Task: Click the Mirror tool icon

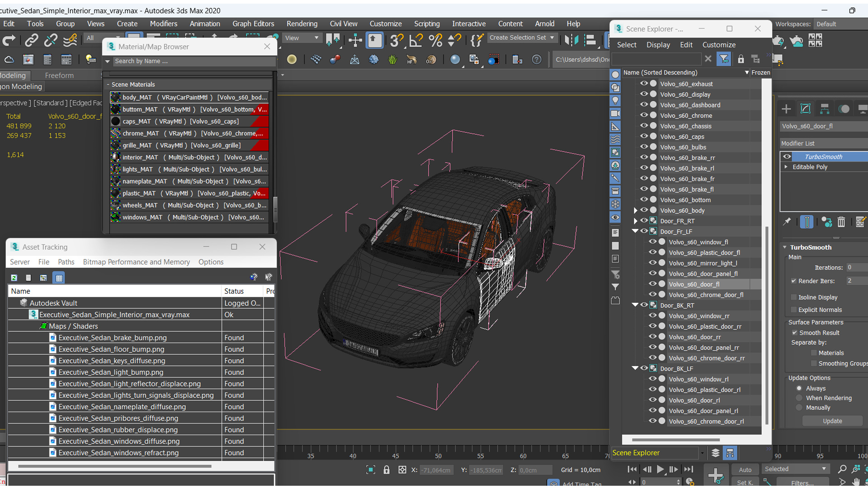Action: [x=571, y=41]
